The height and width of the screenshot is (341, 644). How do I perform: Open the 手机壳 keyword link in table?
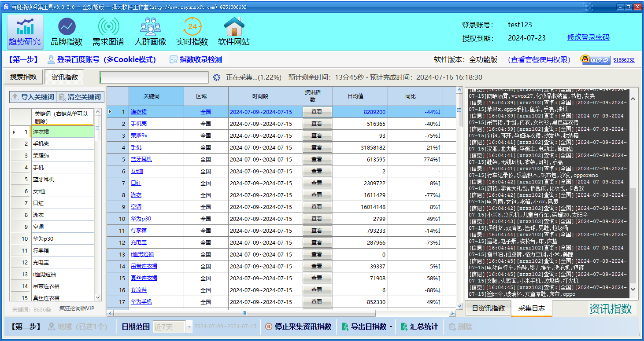point(139,124)
